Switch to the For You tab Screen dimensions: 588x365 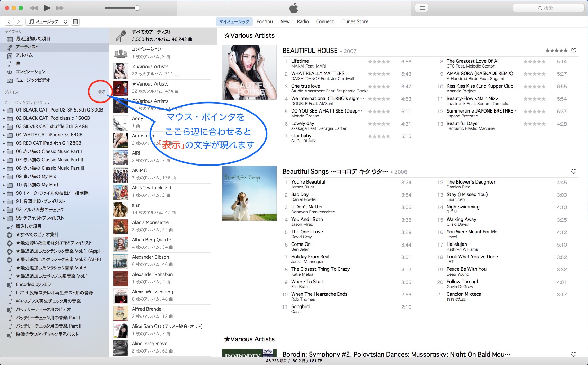click(265, 21)
